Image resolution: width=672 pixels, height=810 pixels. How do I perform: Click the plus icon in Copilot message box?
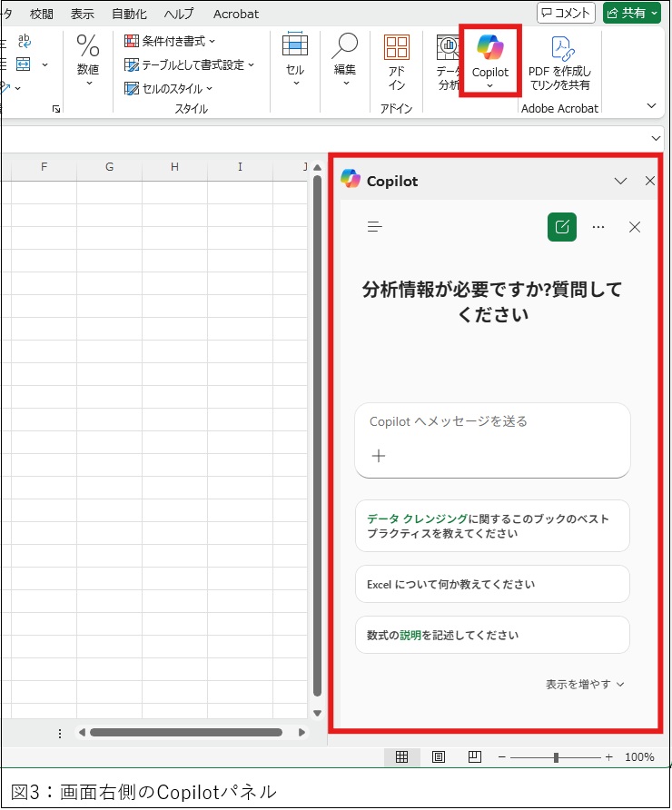coord(379,456)
